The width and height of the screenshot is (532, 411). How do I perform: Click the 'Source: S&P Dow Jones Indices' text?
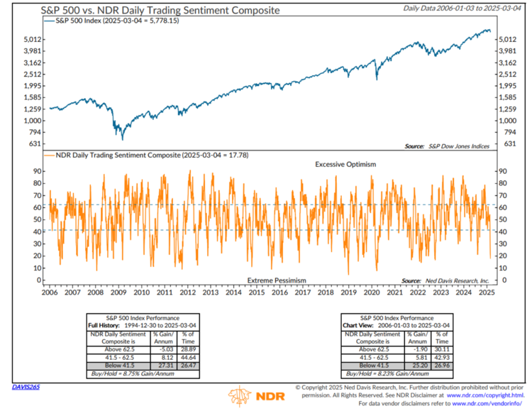coord(445,146)
